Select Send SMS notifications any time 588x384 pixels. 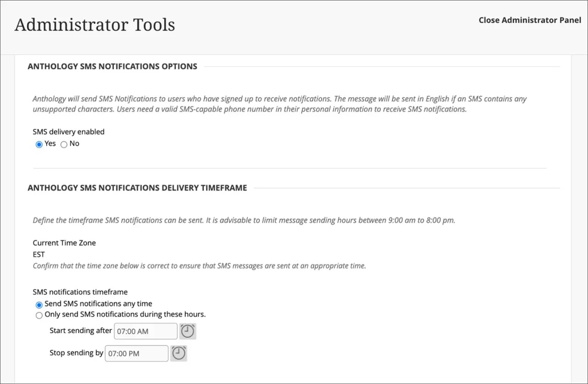click(x=39, y=304)
